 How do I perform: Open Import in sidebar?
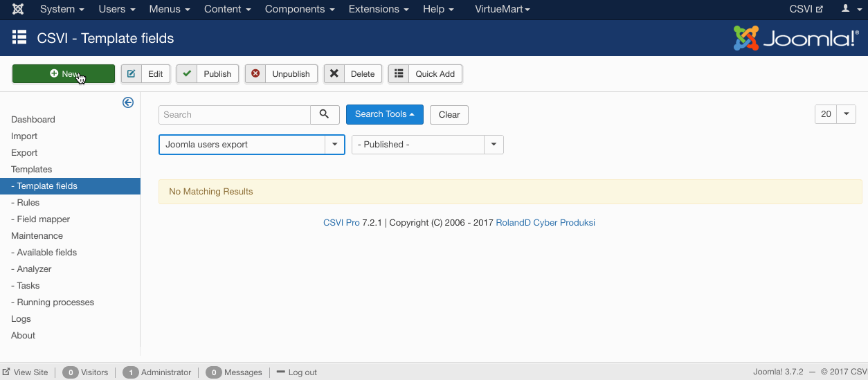click(24, 136)
